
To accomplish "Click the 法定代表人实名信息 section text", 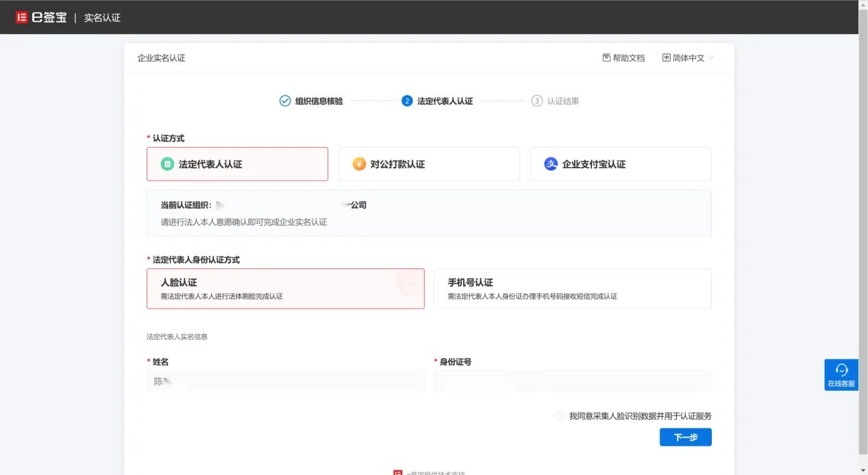I will click(x=177, y=337).
